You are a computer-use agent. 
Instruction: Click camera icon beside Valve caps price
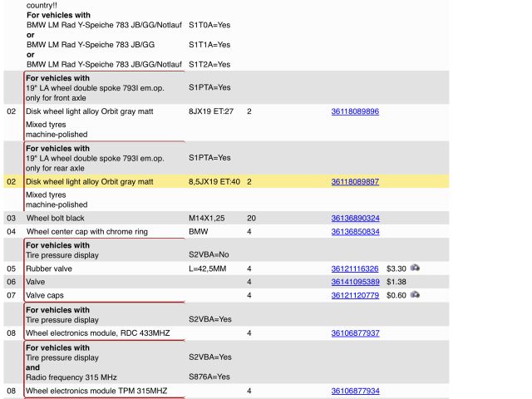[x=415, y=294]
